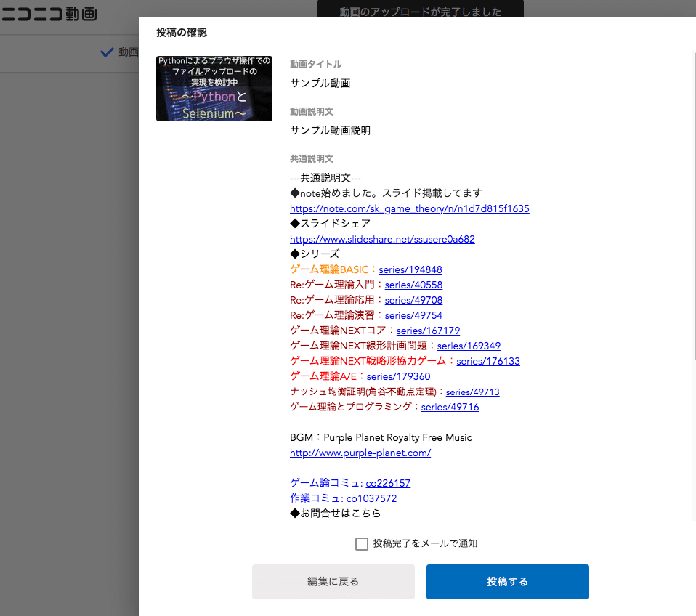Enable 投稿完了をメールで通知 notification checkbox

point(361,543)
